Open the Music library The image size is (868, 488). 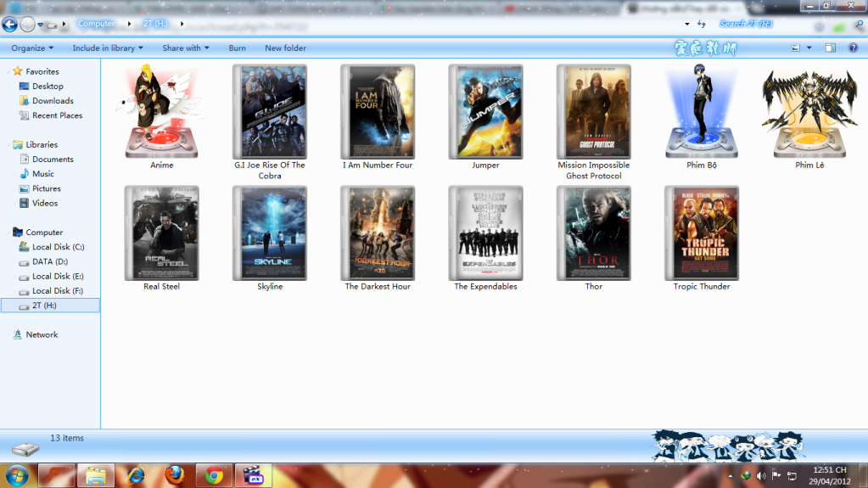[x=42, y=174]
